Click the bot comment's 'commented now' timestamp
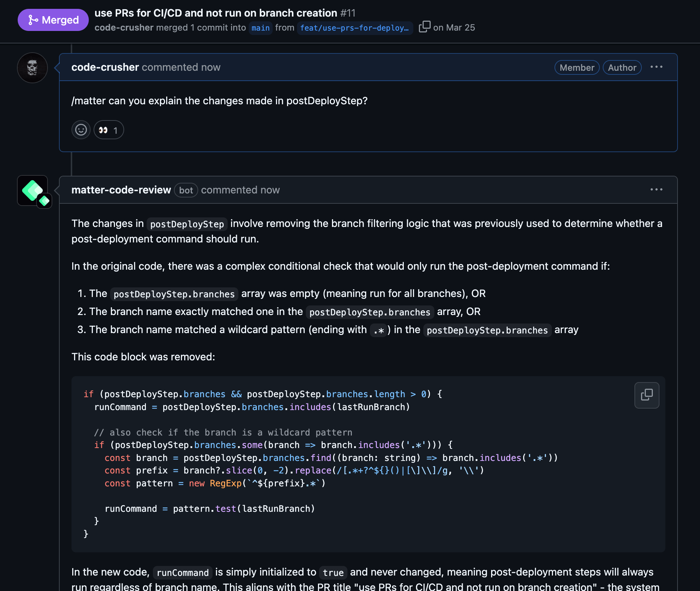The width and height of the screenshot is (700, 591). click(x=240, y=190)
